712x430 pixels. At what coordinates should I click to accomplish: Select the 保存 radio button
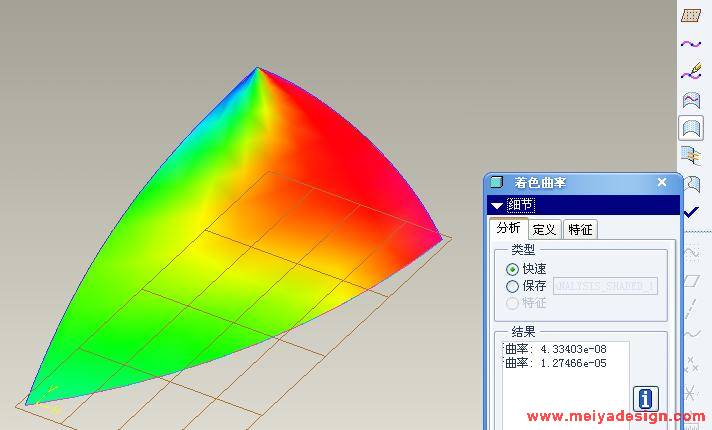(512, 286)
